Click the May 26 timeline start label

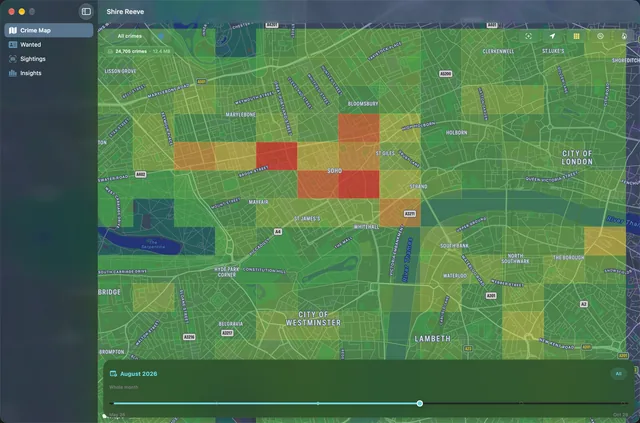coord(117,415)
